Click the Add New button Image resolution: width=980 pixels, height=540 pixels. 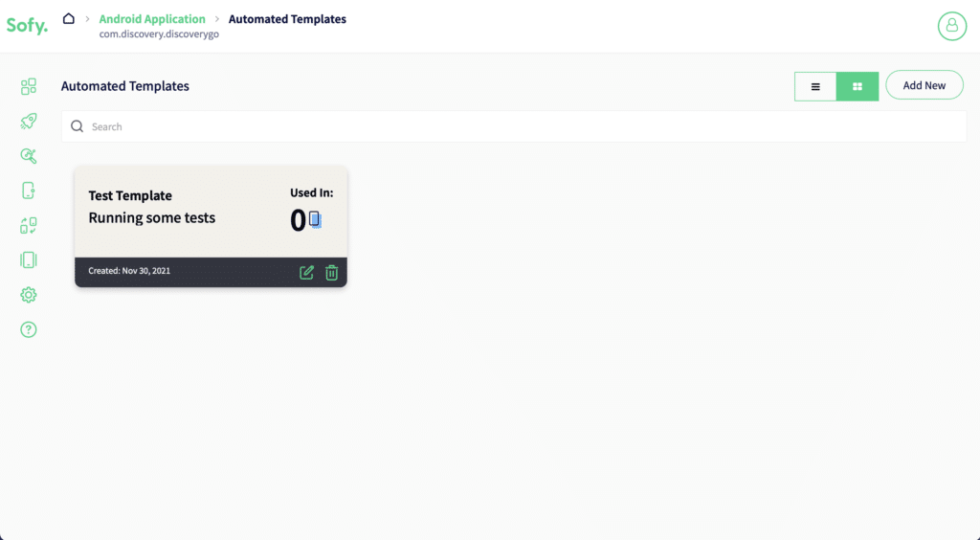click(924, 85)
